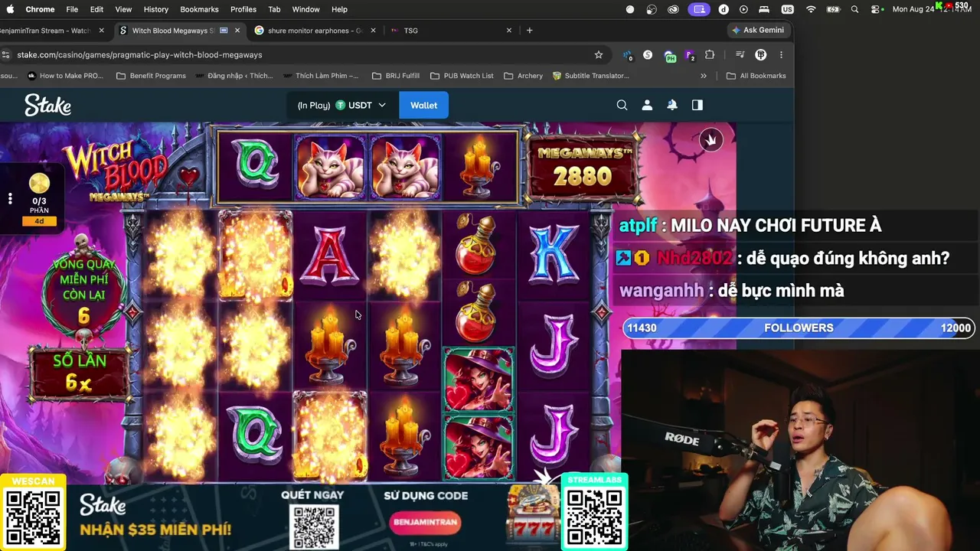Open the Window menu
980x551 pixels.
click(x=305, y=9)
